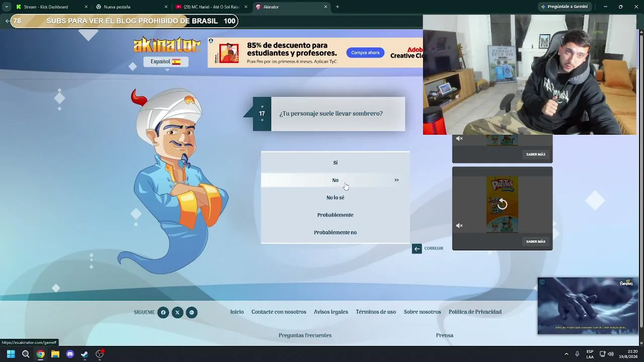Open the "Política de Privacidad" link
This screenshot has height=362, width=644.
click(475, 312)
